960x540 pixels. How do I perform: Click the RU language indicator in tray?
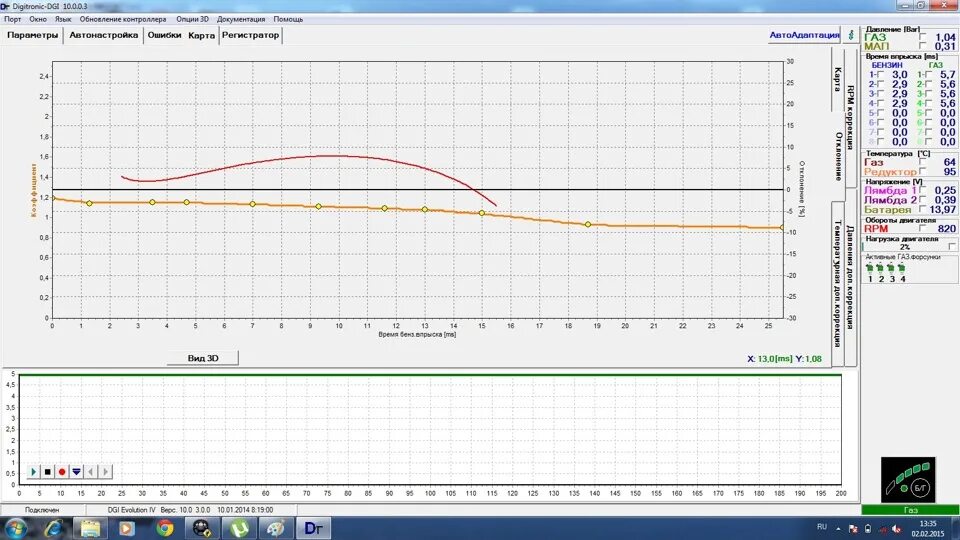click(x=822, y=527)
